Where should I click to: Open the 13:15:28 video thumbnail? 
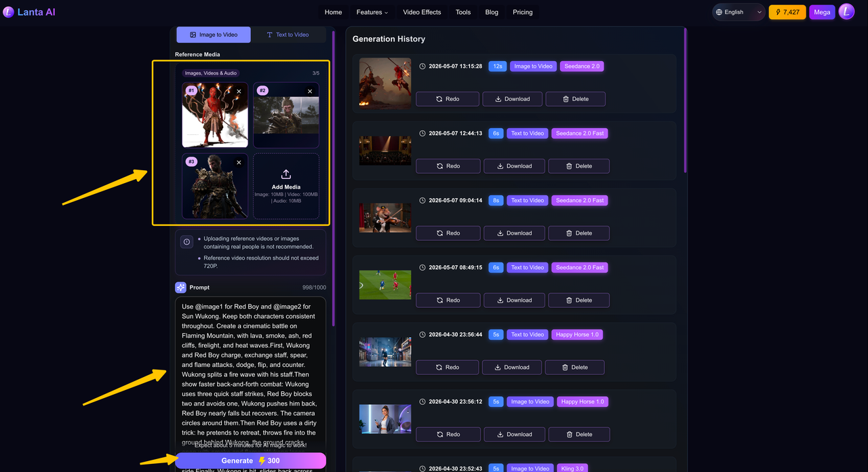385,83
